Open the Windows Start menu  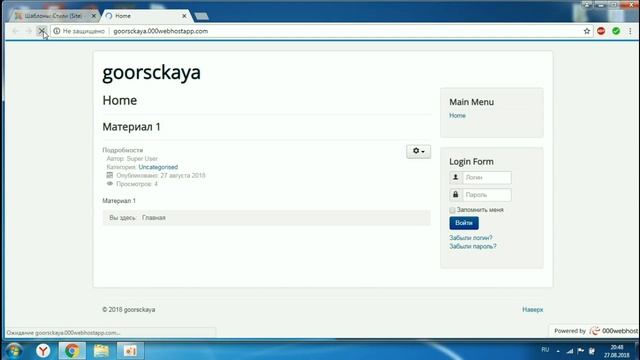(x=13, y=351)
